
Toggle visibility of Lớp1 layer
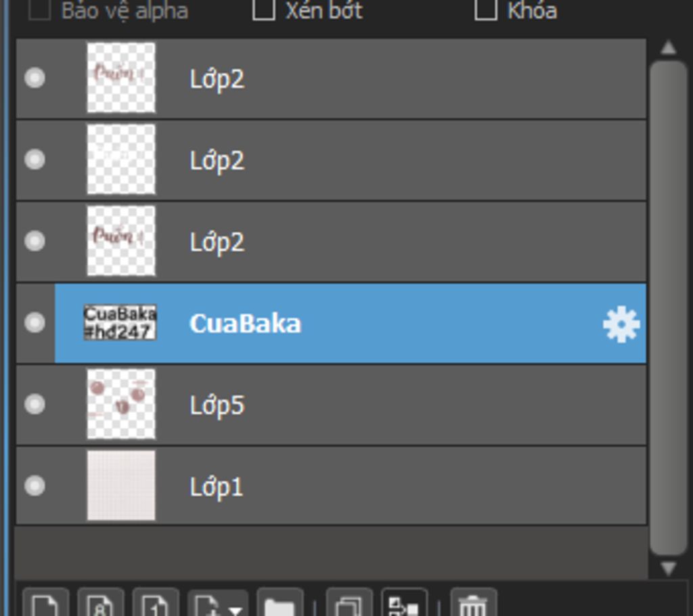tap(35, 485)
